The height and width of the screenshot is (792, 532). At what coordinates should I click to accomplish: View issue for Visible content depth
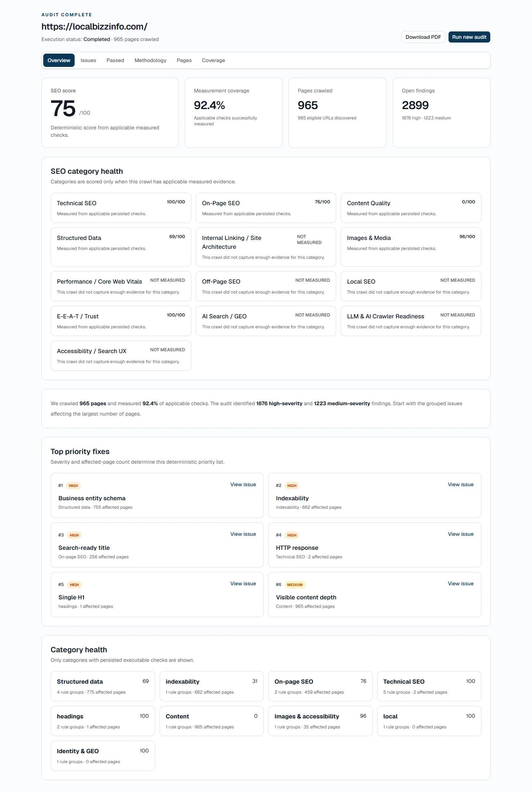[x=461, y=583]
